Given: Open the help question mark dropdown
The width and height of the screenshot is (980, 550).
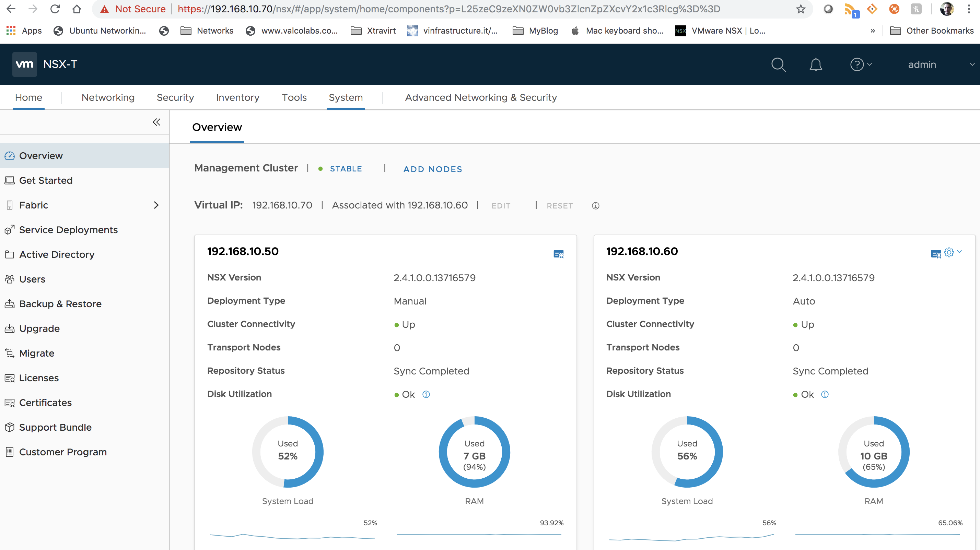Looking at the screenshot, I should (861, 64).
